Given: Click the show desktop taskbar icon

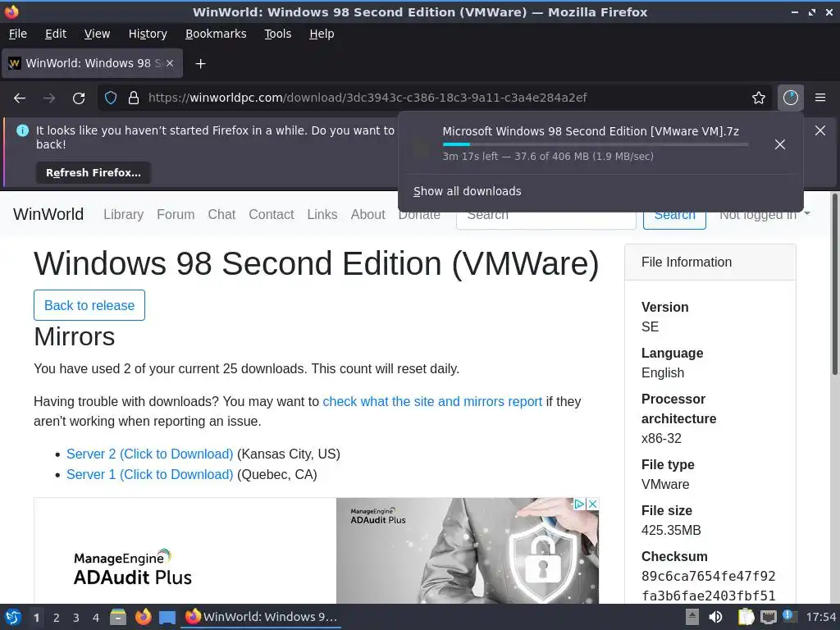Looking at the screenshot, I should [x=167, y=617].
